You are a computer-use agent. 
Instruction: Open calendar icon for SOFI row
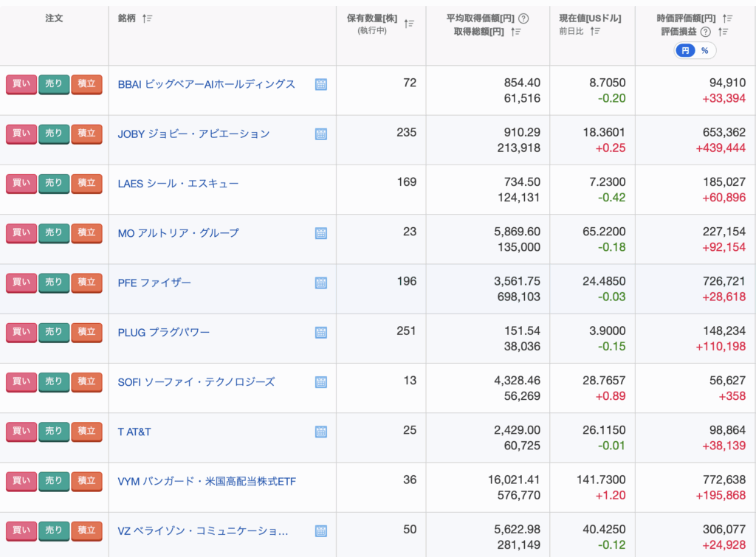(321, 382)
